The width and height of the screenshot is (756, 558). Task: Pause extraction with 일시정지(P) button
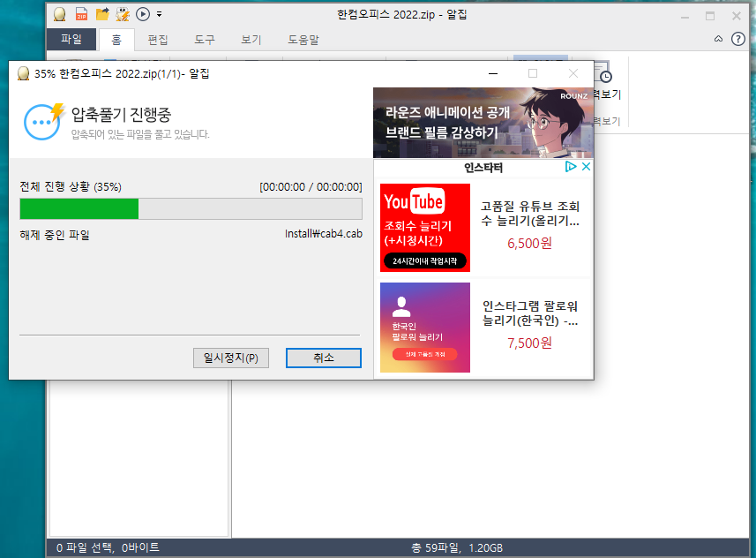coord(230,358)
